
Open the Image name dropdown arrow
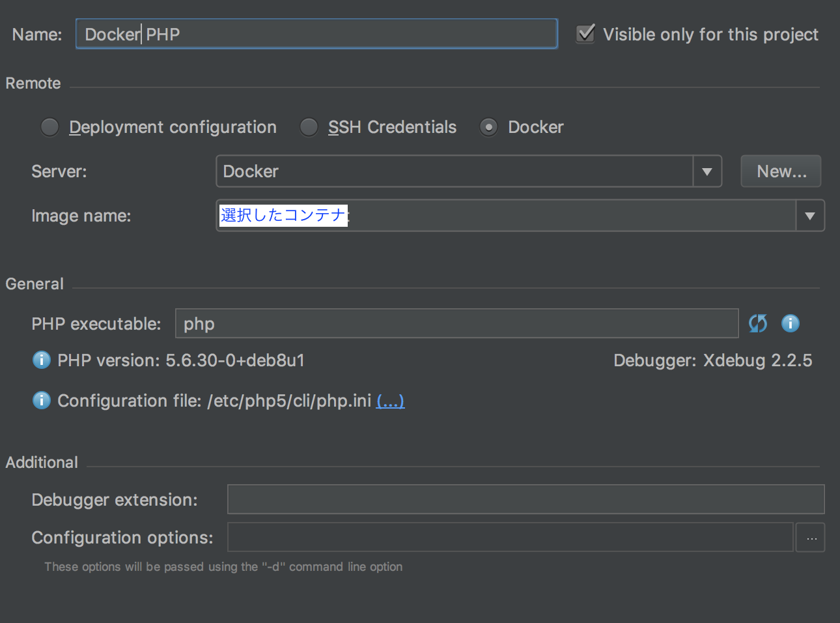coord(810,215)
